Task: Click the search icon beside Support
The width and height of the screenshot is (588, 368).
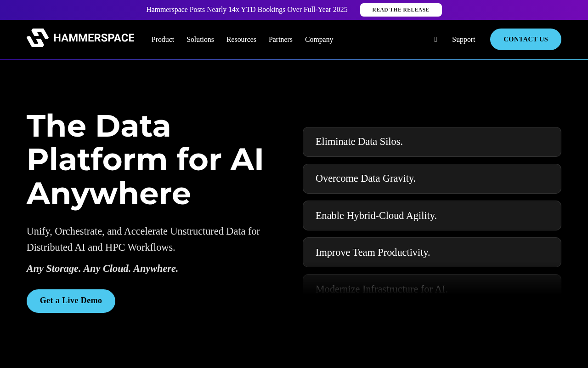Action: pyautogui.click(x=435, y=40)
